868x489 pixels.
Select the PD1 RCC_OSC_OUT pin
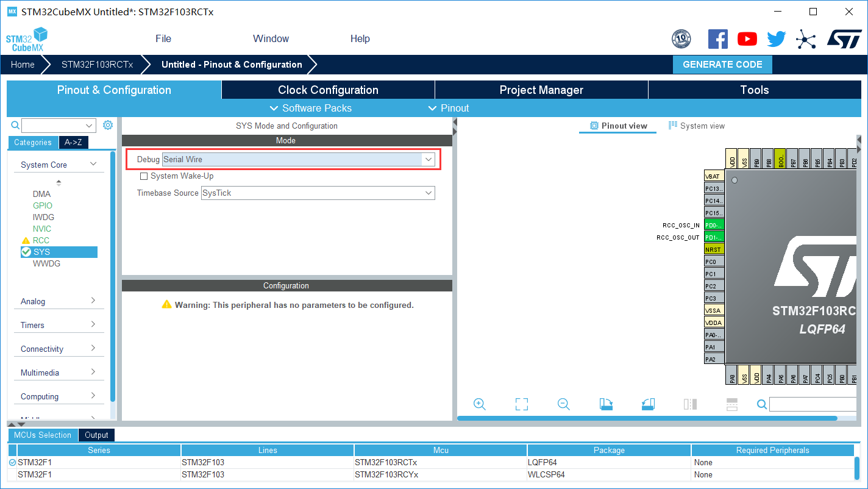[x=714, y=237]
